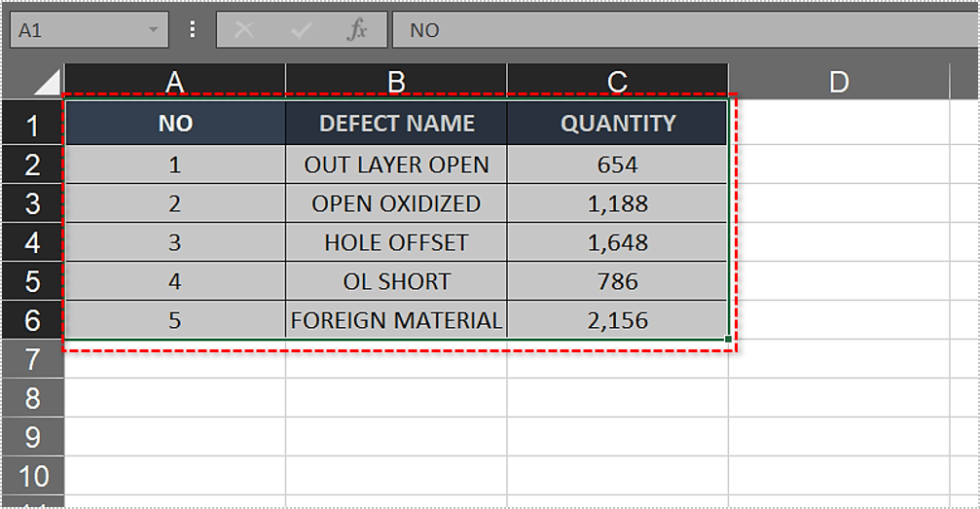The image size is (980, 509).
Task: Select row 7 header
Action: click(x=32, y=359)
